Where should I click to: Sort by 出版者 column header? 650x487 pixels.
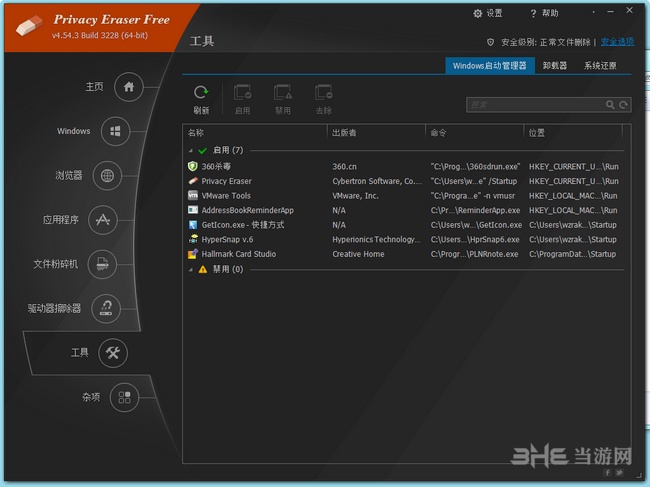pos(376,133)
